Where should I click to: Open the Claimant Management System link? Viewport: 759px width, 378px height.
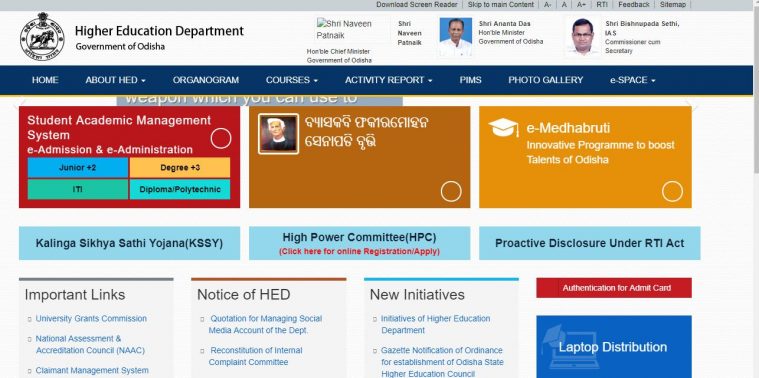pos(92,370)
